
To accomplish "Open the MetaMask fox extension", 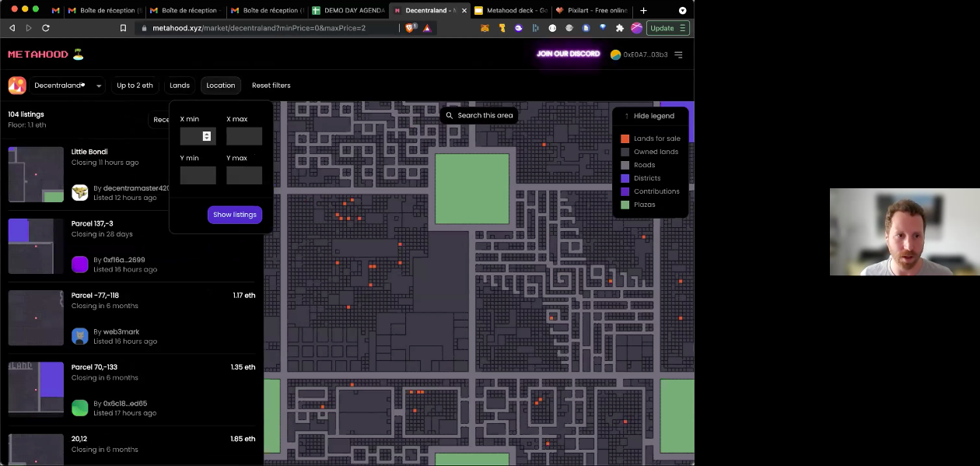I will [x=485, y=28].
